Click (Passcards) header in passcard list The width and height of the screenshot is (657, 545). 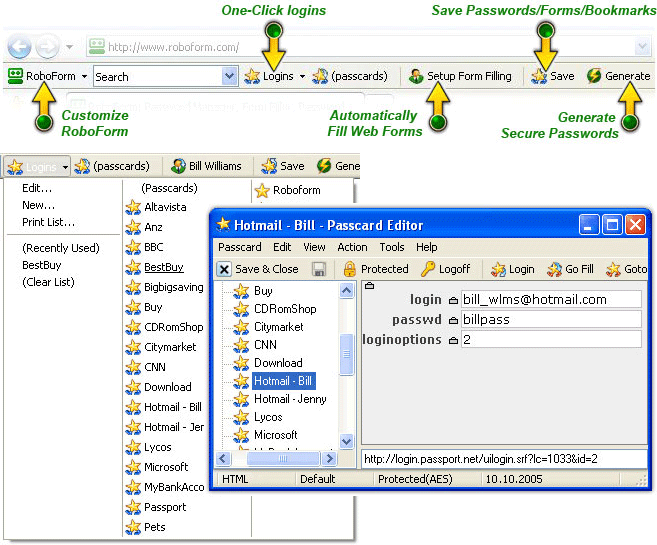pyautogui.click(x=169, y=188)
